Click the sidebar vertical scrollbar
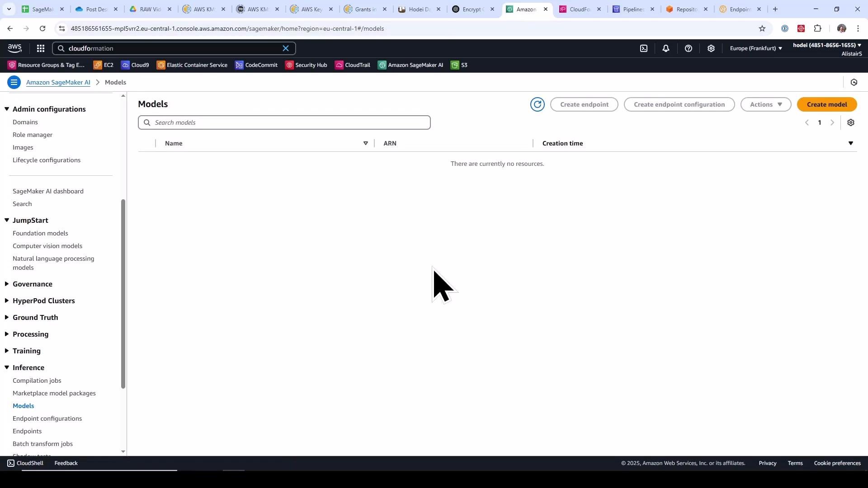The image size is (868, 488). coord(123,294)
